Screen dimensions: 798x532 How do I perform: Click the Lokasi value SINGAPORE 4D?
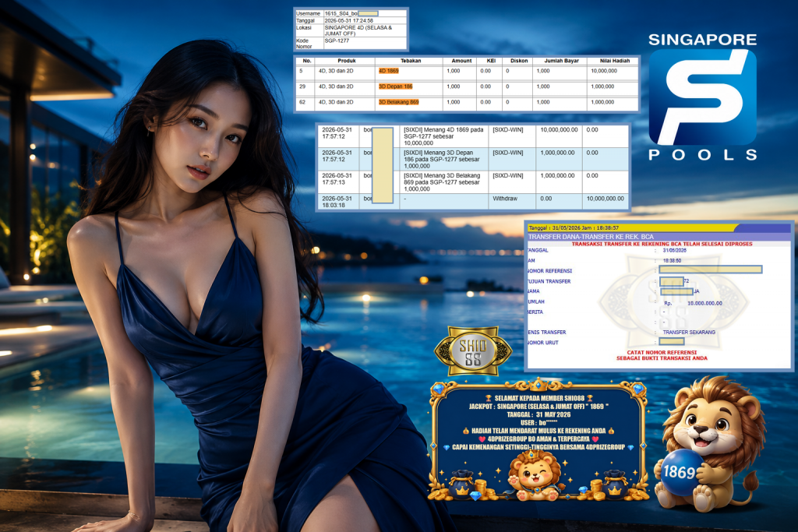[358, 30]
